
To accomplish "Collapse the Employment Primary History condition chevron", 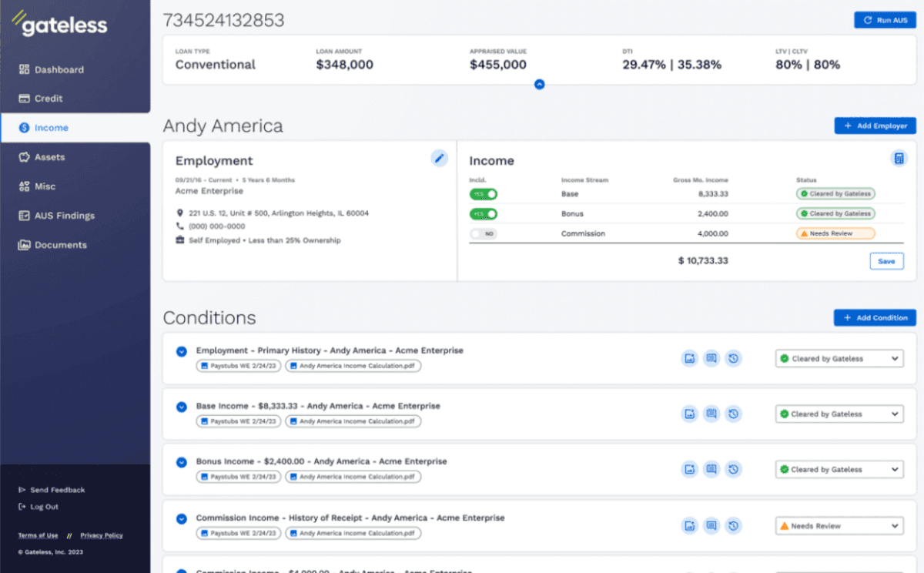I will (182, 351).
